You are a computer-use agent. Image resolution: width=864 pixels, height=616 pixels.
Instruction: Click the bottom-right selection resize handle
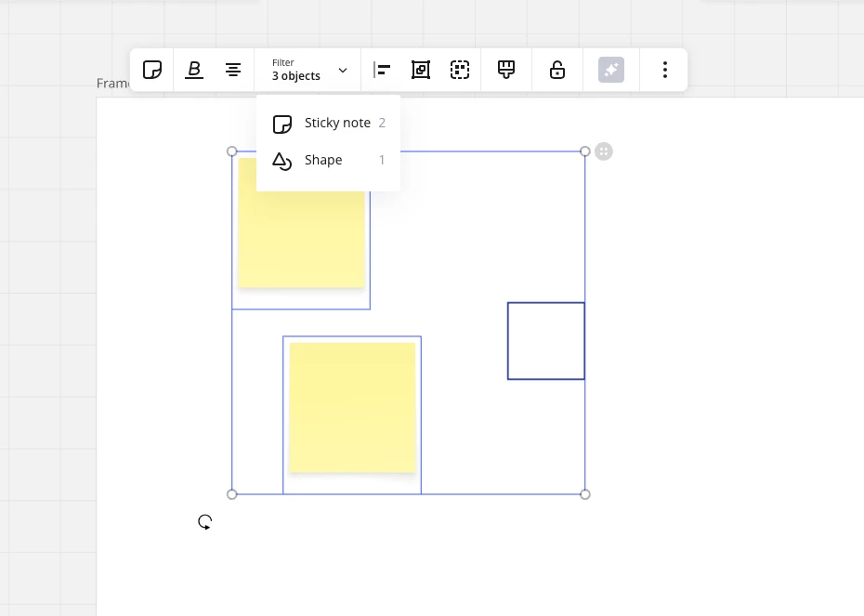point(585,494)
